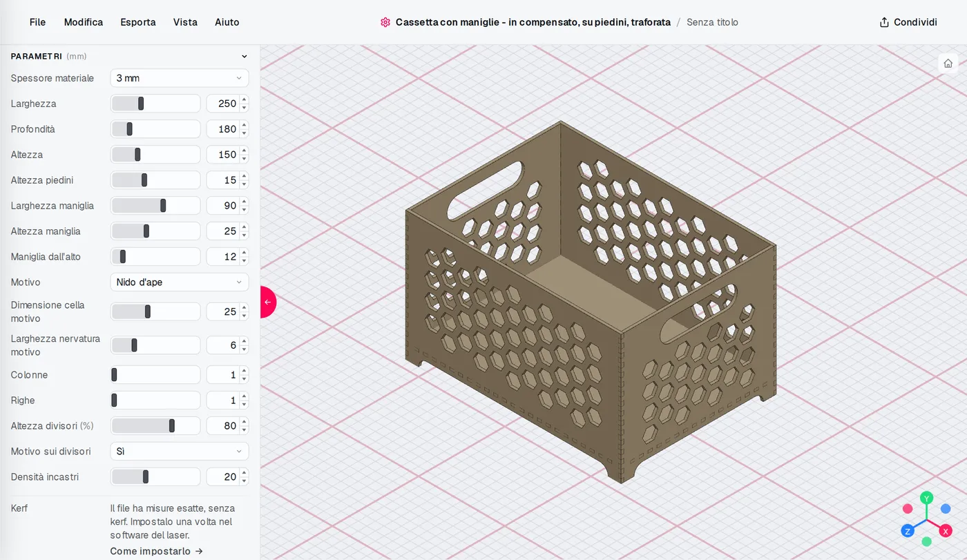Open the File menu
Image resolution: width=967 pixels, height=560 pixels.
click(x=37, y=22)
